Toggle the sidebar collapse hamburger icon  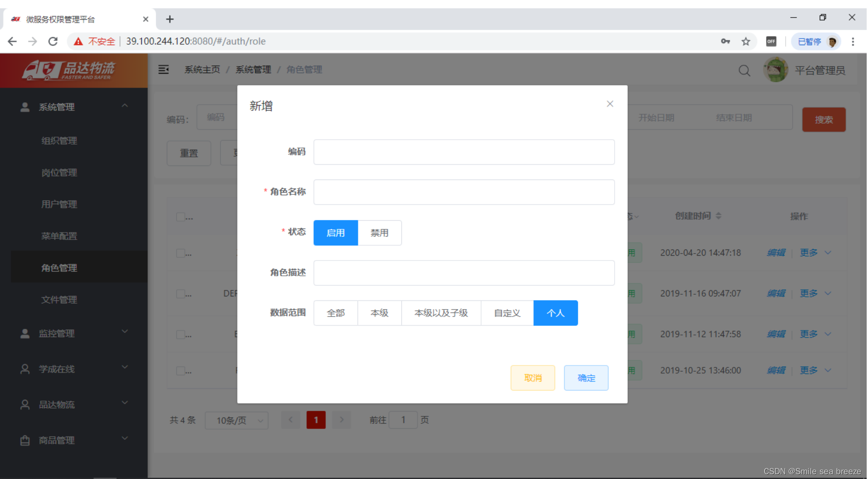pyautogui.click(x=163, y=69)
